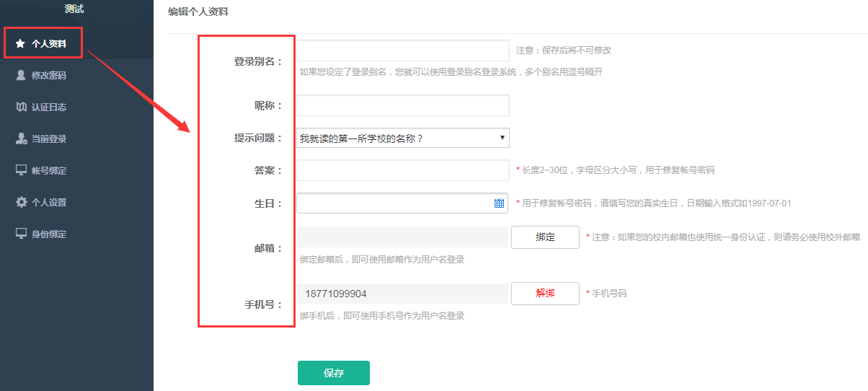Click the monitor icon next to 帐号绑定
Screen dimensions: 868x391
click(21, 170)
